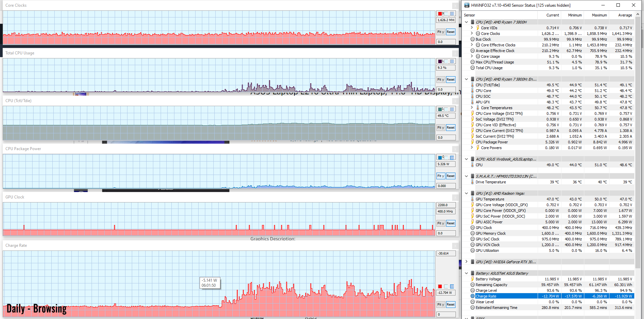Expand the Core Temperatures subtree
This screenshot has height=319, width=644.
point(472,108)
